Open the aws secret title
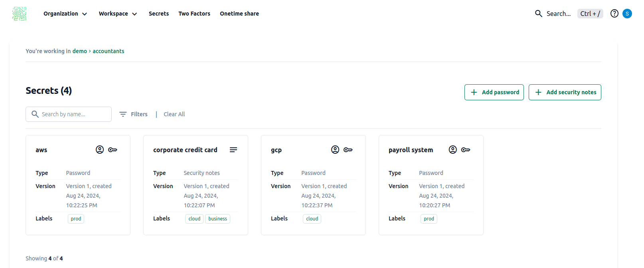 coord(41,150)
